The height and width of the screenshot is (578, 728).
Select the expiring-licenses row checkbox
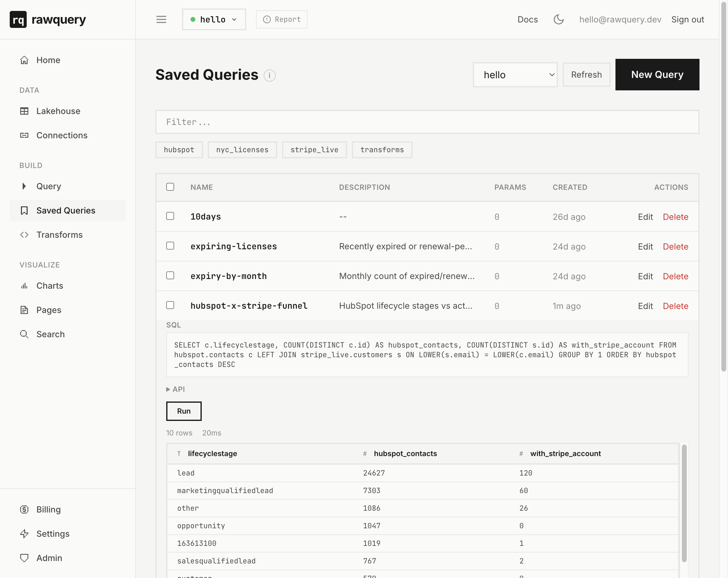[x=170, y=246]
